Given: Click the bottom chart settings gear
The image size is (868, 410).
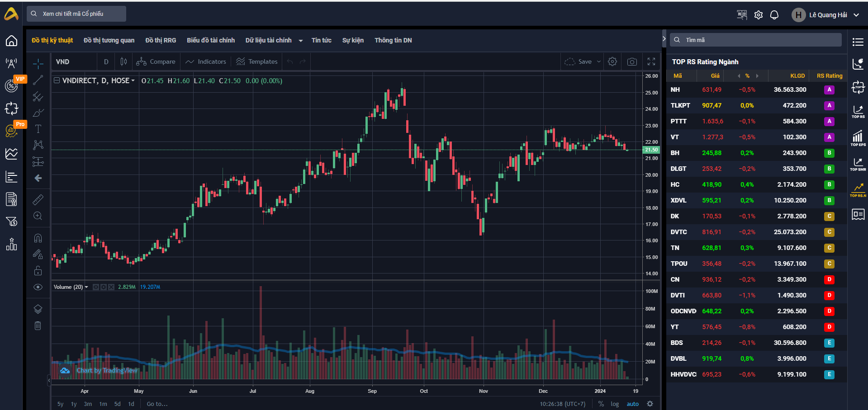Looking at the screenshot, I should click(650, 404).
